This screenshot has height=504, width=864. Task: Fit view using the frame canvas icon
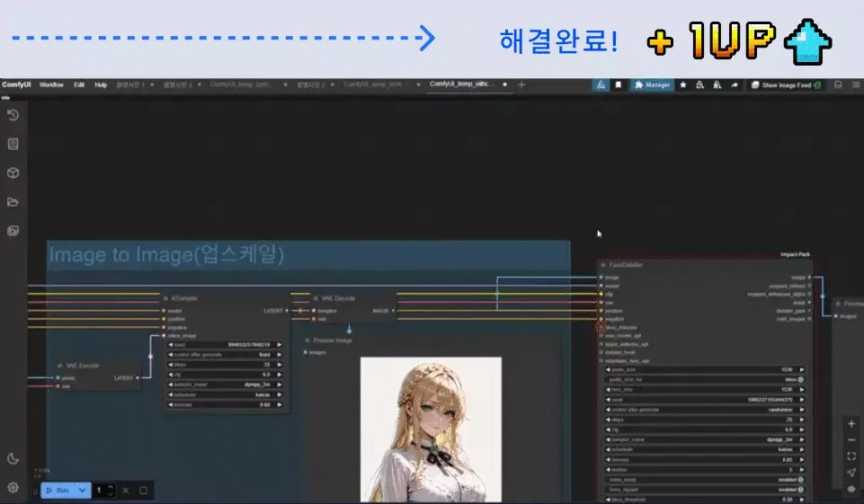851,456
